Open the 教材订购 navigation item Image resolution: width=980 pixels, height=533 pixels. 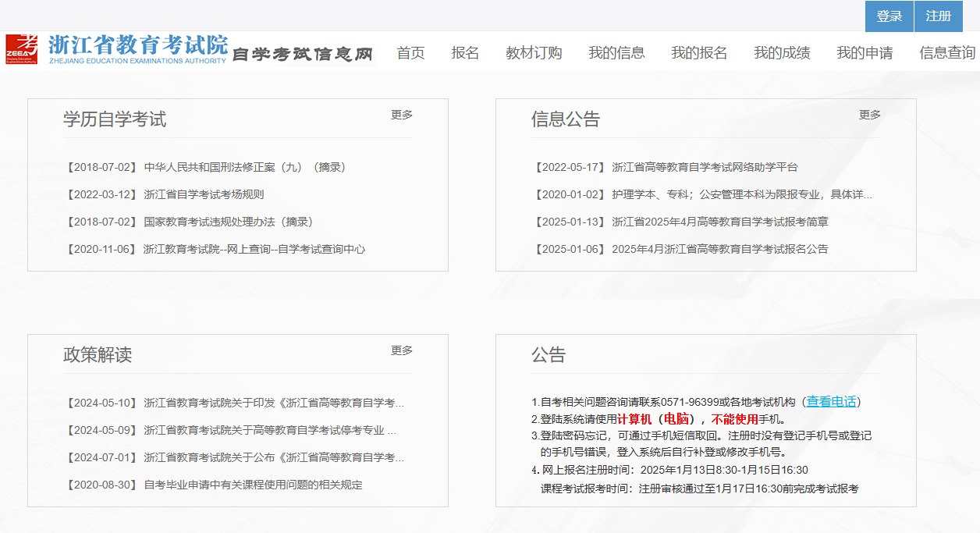click(534, 52)
